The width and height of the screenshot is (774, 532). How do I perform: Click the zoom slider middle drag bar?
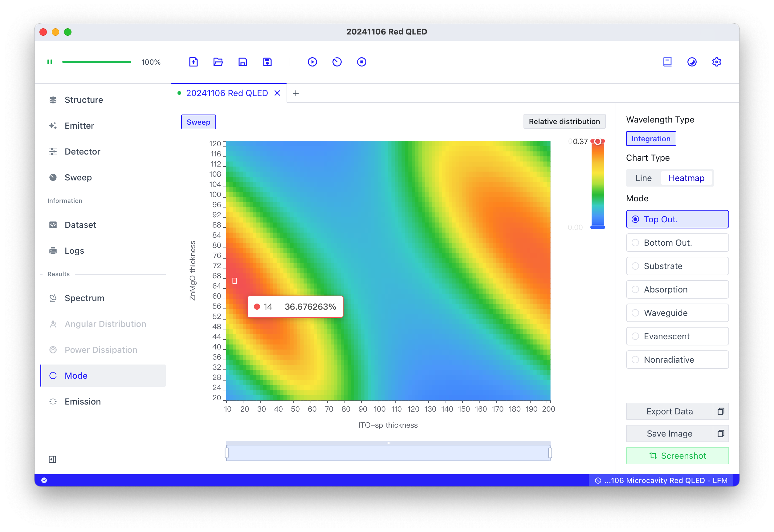[388, 443]
